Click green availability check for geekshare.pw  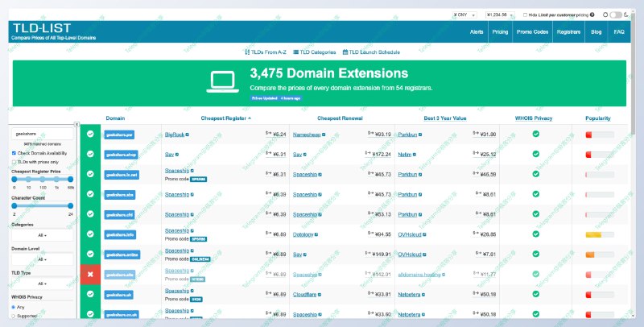point(91,134)
